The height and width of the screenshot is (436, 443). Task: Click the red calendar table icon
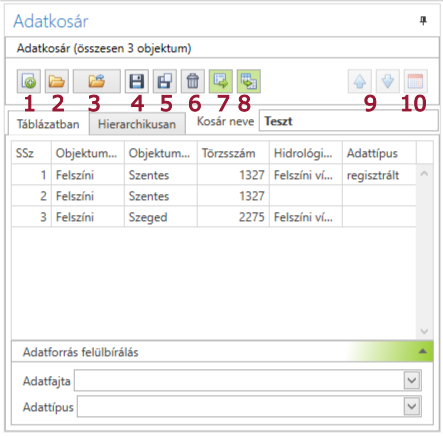tap(416, 81)
